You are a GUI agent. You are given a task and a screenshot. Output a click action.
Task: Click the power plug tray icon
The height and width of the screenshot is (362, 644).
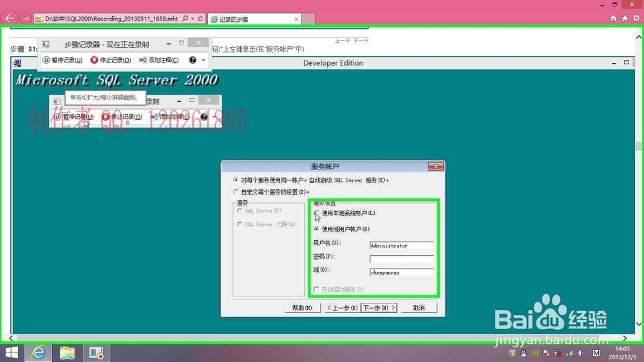coord(558,353)
